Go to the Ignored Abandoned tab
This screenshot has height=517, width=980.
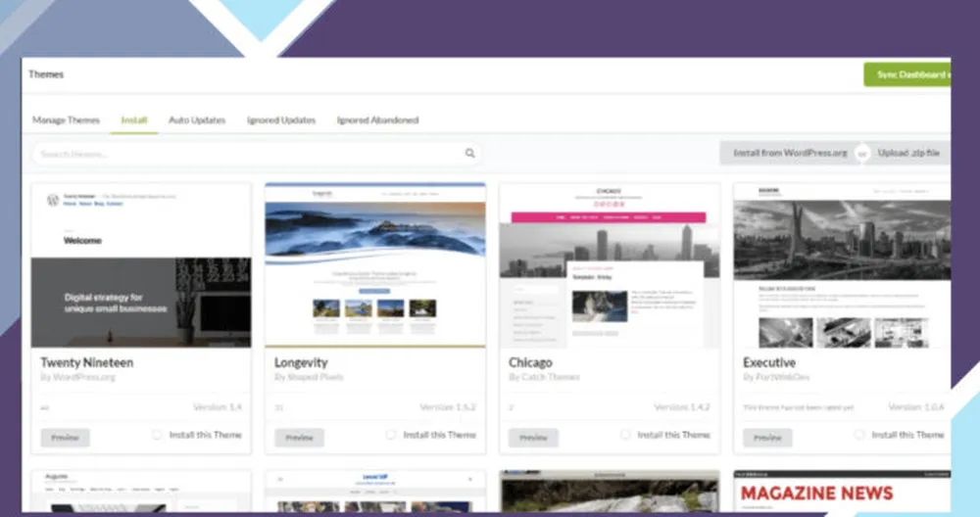pos(377,120)
